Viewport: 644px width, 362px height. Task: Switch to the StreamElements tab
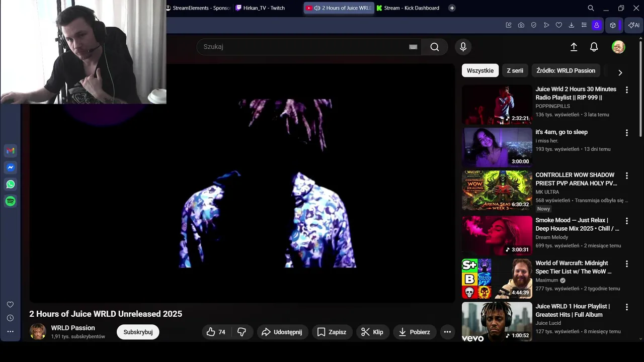[198, 8]
